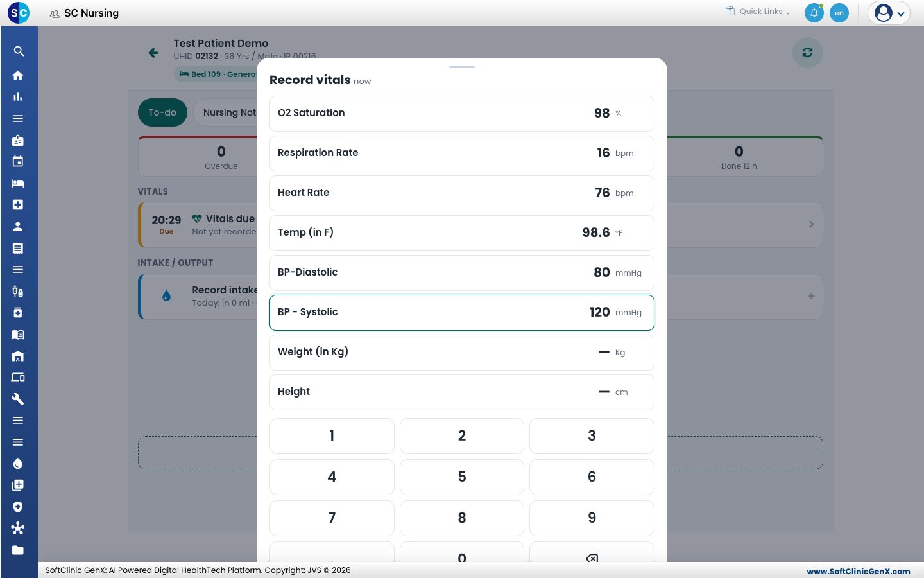Expand the Vitals due row chevron
The height and width of the screenshot is (578, 924).
tap(811, 224)
